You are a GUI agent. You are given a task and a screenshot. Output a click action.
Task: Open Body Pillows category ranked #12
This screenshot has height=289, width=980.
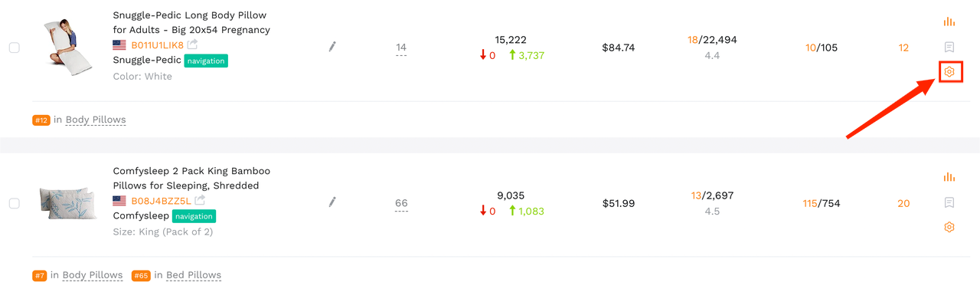click(x=96, y=120)
